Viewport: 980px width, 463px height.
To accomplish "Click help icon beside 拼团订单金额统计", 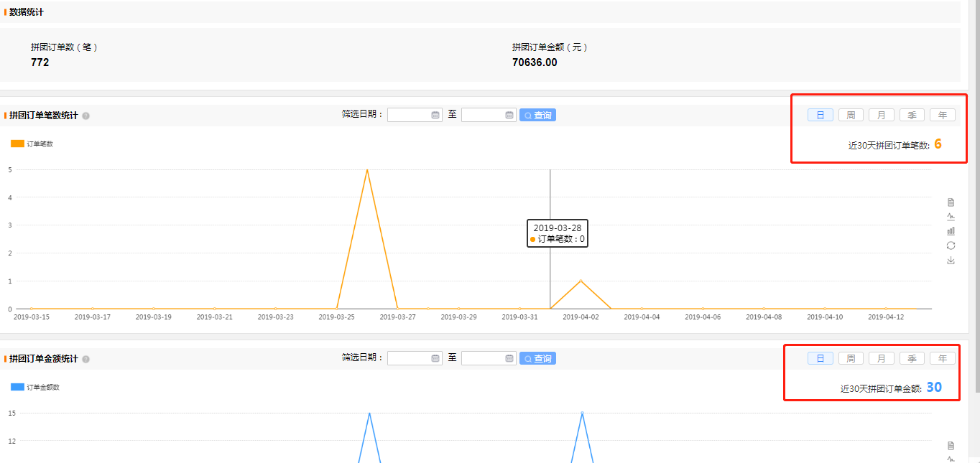I will coord(85,359).
